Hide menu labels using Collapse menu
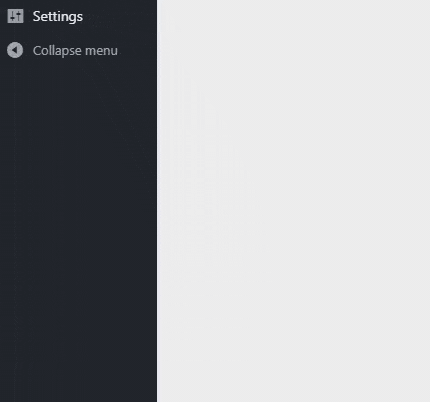The height and width of the screenshot is (402, 430). pos(78,50)
